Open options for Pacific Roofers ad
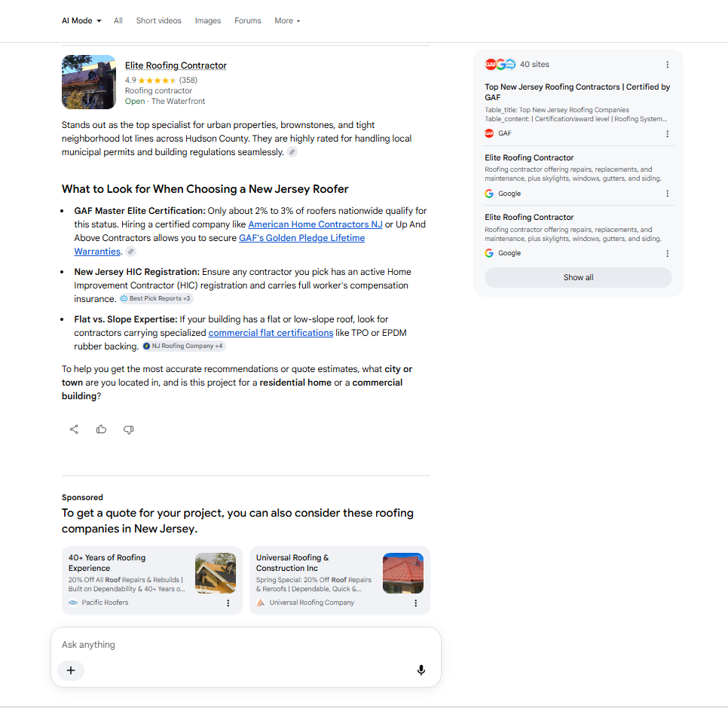Image resolution: width=728 pixels, height=708 pixels. point(228,603)
